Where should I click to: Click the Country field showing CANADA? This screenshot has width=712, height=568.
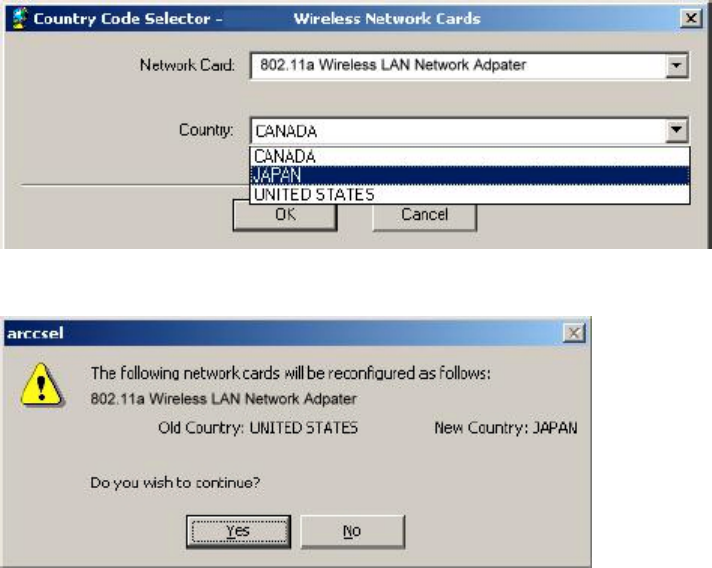pyautogui.click(x=470, y=131)
